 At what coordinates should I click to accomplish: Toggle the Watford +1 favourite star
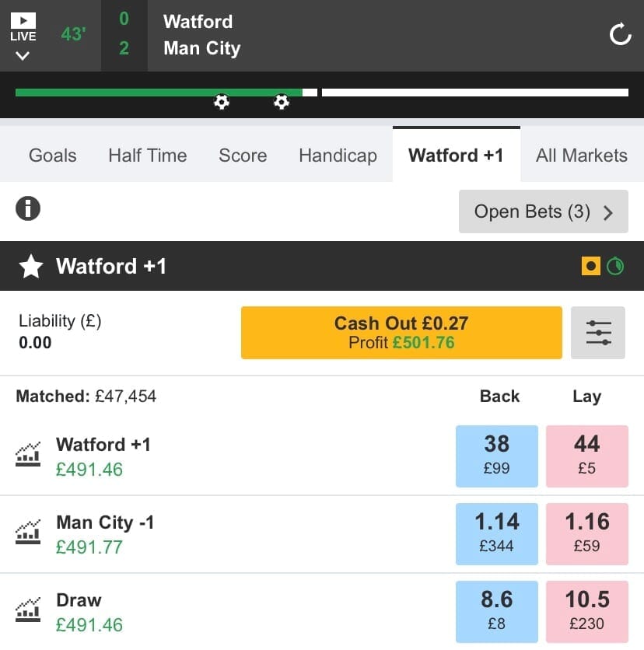click(31, 266)
